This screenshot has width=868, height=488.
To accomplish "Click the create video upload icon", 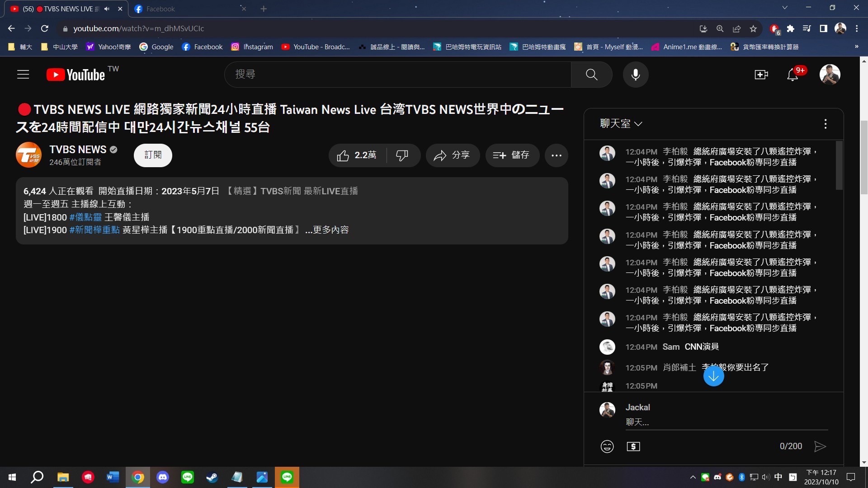I will coord(761,74).
